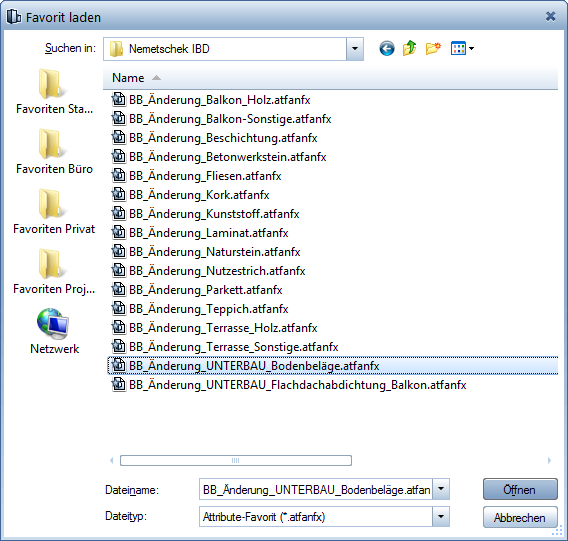The height and width of the screenshot is (541, 568).
Task: Expand the Suchen in folder dropdown
Action: tap(355, 49)
